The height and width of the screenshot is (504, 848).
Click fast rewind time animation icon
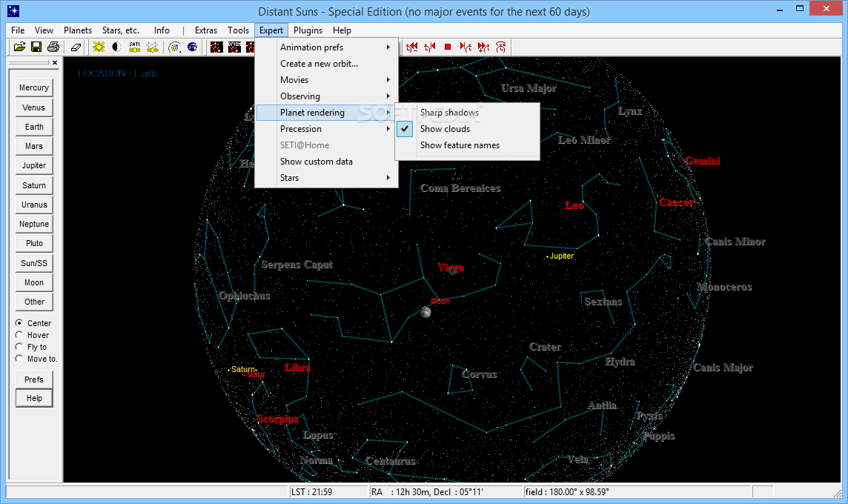tap(412, 47)
